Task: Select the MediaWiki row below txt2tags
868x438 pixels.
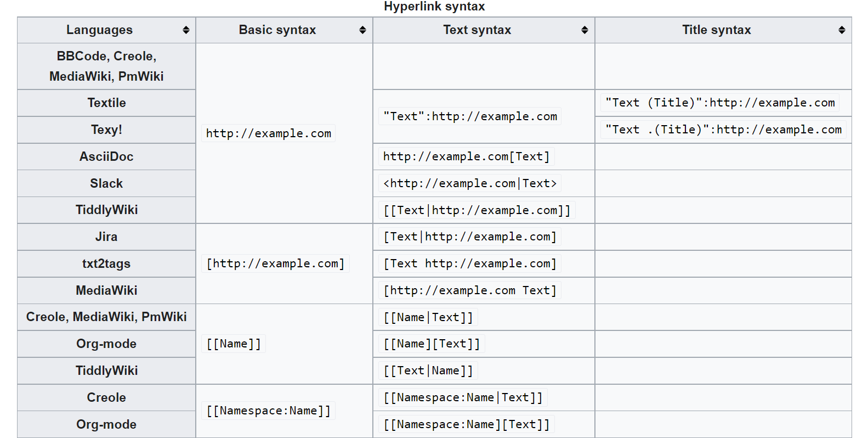Action: coord(106,290)
